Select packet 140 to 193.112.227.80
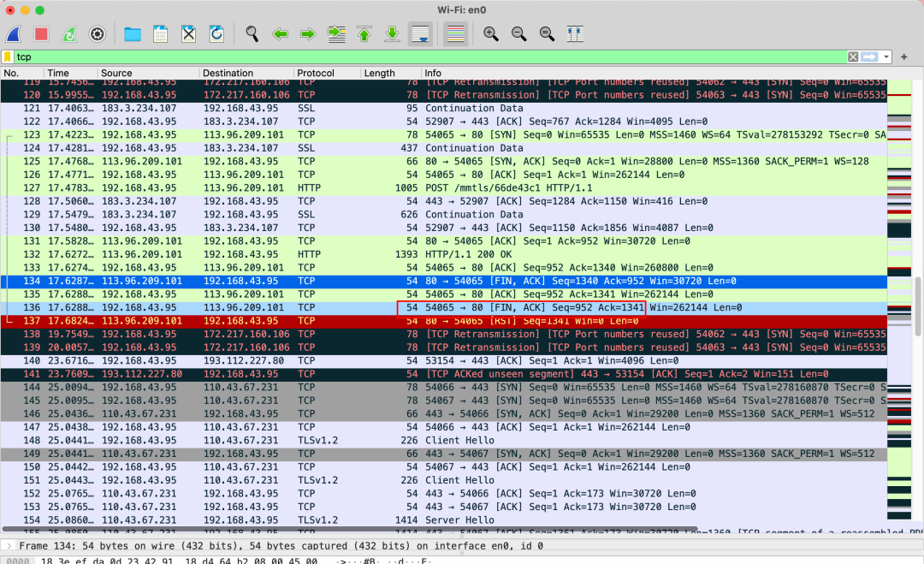 coord(444,360)
